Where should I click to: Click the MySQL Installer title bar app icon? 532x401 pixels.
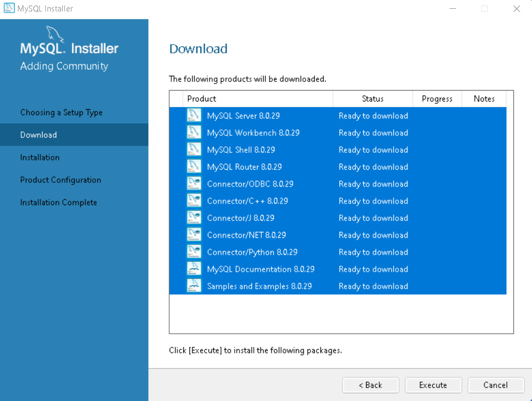[x=9, y=8]
